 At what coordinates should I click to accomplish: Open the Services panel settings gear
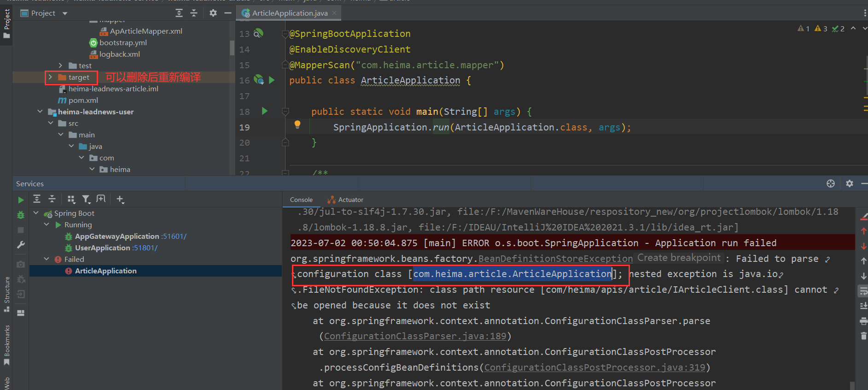point(850,183)
